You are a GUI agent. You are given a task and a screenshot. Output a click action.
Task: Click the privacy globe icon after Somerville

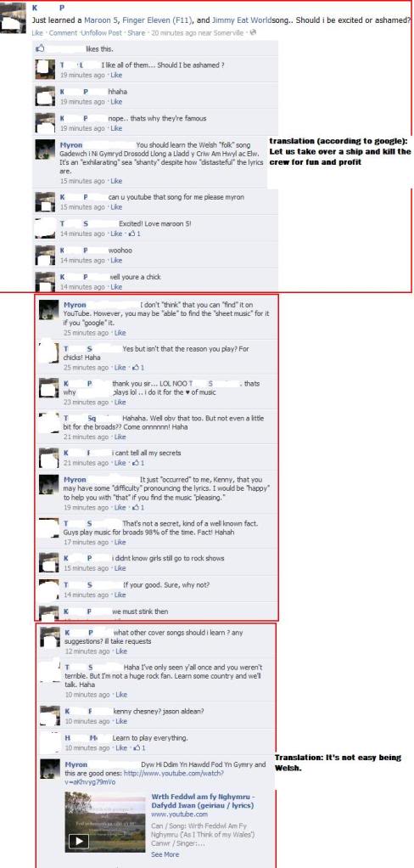252,32
